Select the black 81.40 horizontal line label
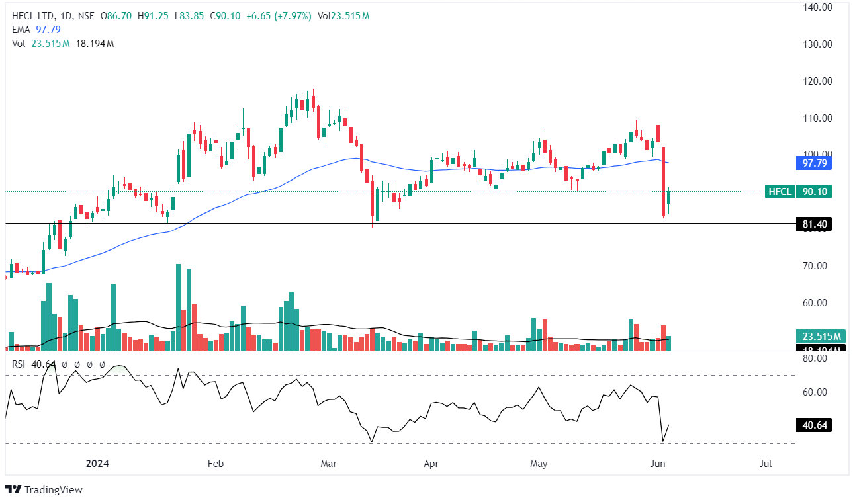Image resolution: width=855 pixels, height=504 pixels. pyautogui.click(x=814, y=224)
